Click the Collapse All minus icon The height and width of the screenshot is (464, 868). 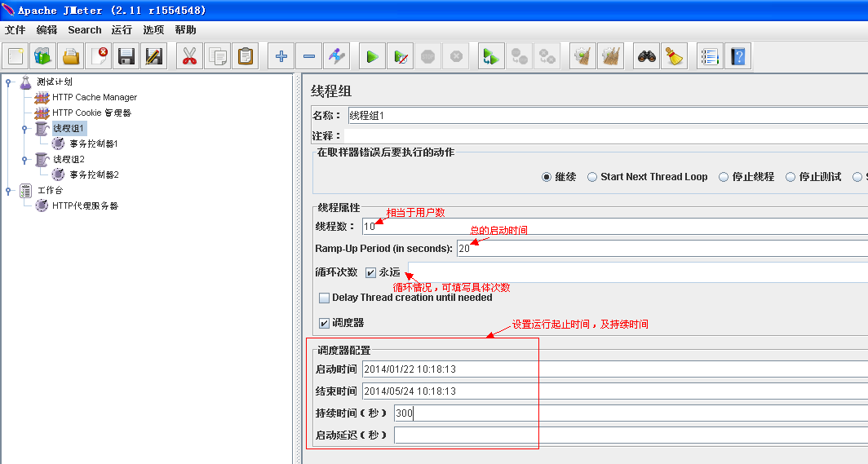tap(309, 56)
